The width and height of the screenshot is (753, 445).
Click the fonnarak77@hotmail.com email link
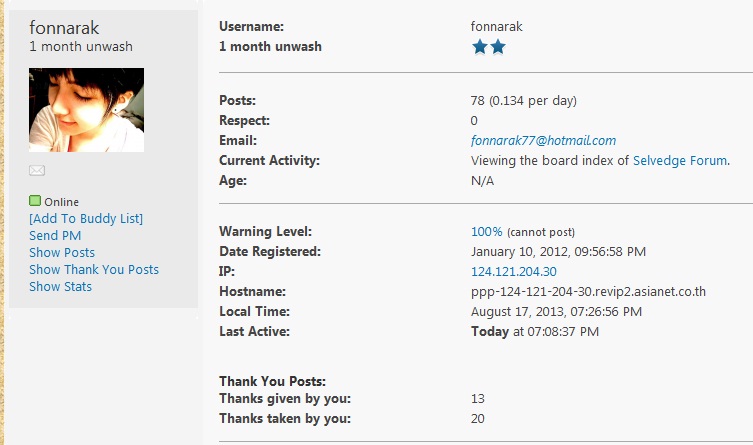[x=543, y=140]
